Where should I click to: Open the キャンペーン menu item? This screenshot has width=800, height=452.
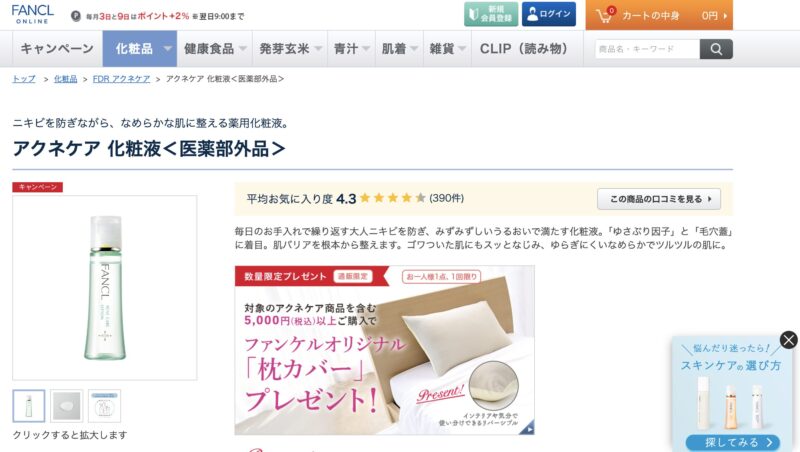(57, 49)
